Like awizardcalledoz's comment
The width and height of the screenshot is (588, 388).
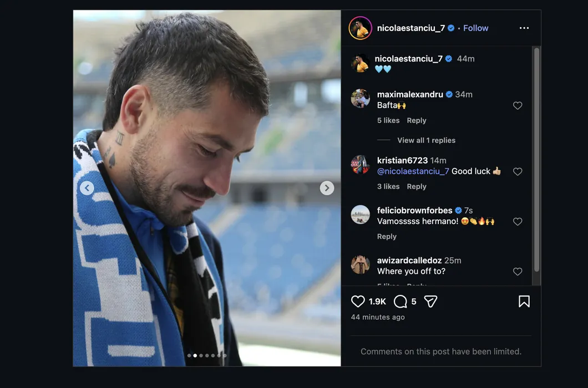[518, 272]
